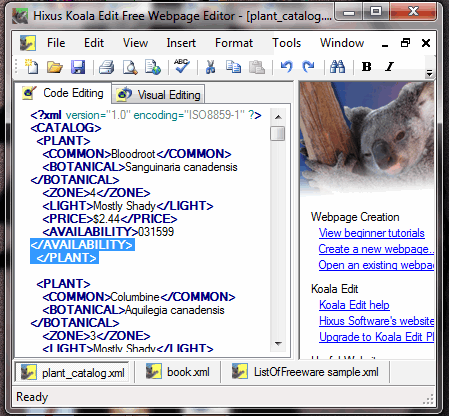Image resolution: width=449 pixels, height=416 pixels.
Task: Cut selection using the scissors icon
Action: click(210, 67)
